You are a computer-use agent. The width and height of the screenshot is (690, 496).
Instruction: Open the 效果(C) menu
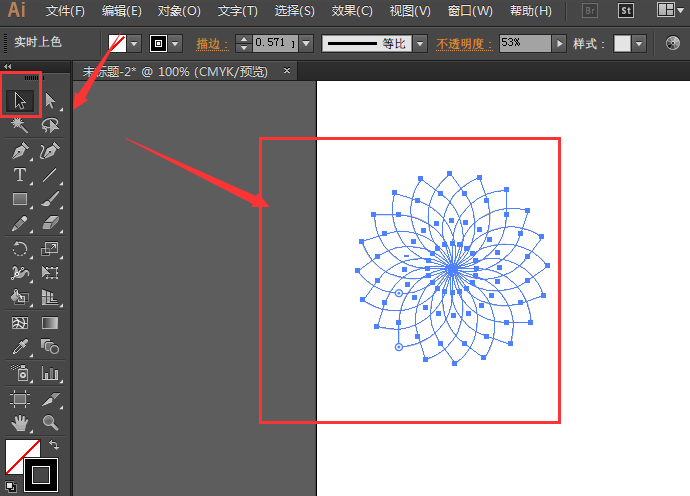352,11
